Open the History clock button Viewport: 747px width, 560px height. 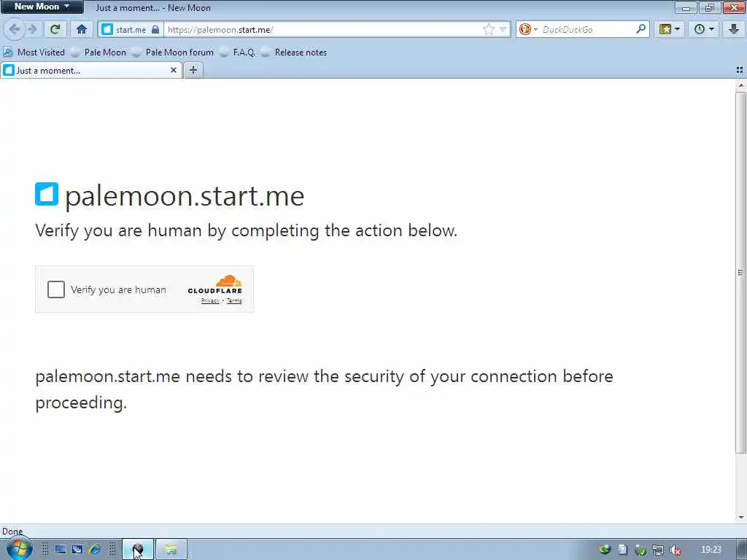point(704,29)
